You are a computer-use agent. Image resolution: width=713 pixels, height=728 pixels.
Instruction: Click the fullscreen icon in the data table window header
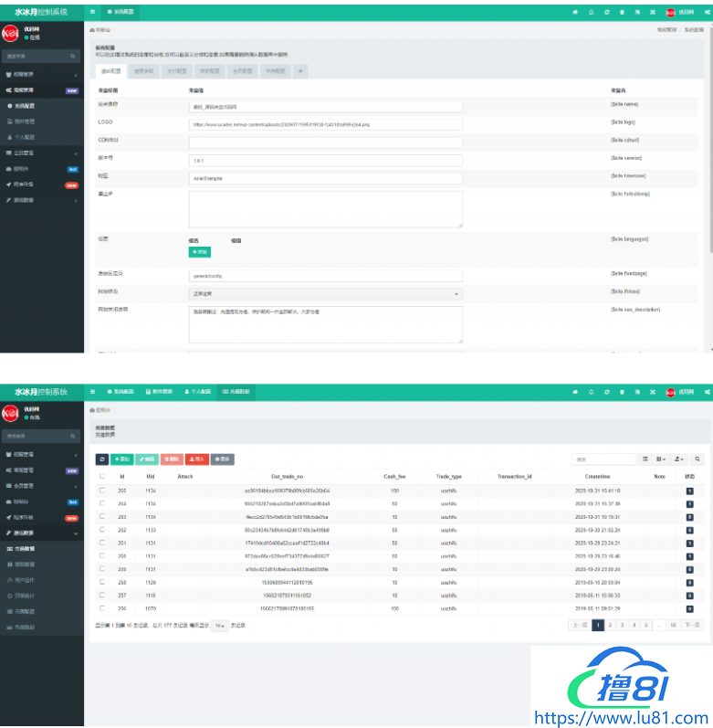click(x=651, y=391)
